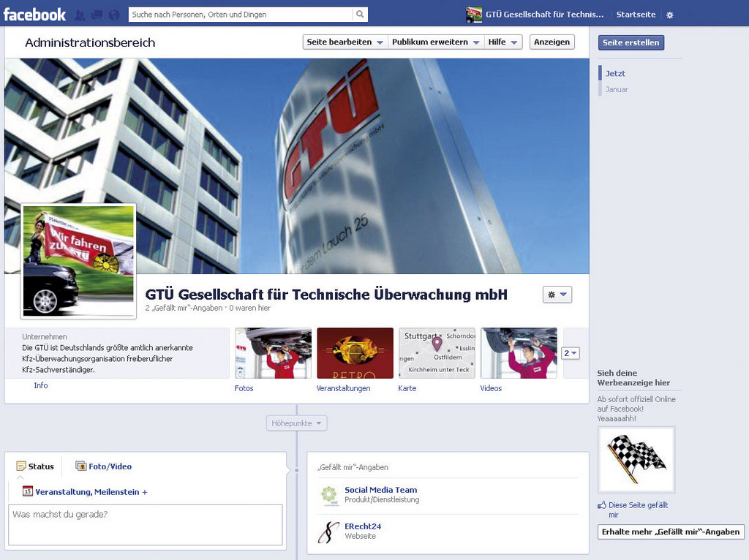749x560 pixels.
Task: Focus the Was machst du gerade field
Action: (146, 525)
